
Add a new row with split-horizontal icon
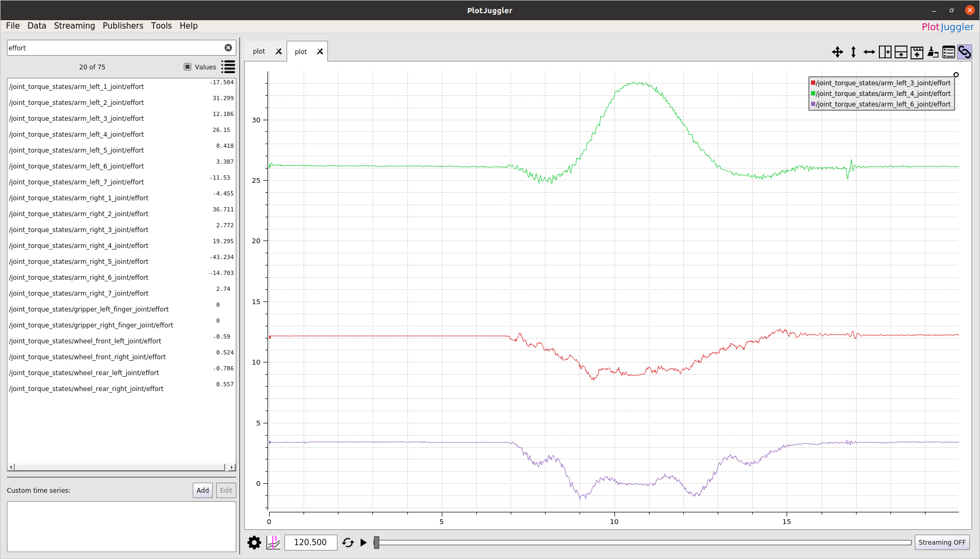click(901, 52)
